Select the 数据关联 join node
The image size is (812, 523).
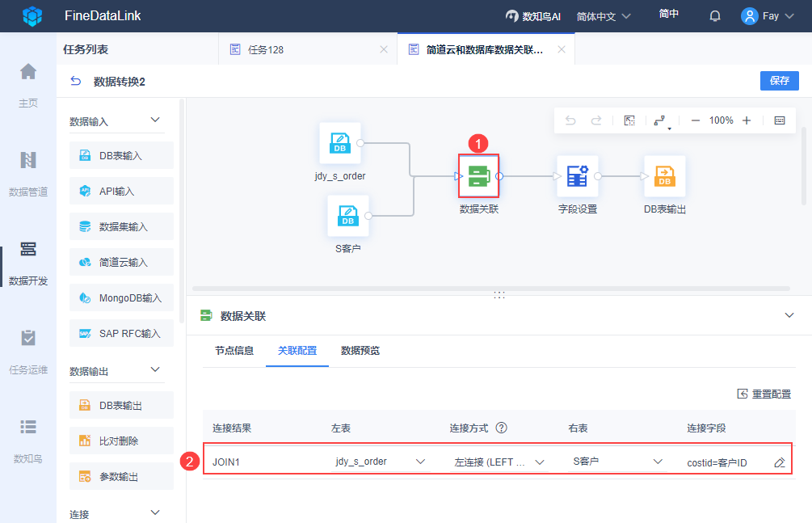pos(478,176)
